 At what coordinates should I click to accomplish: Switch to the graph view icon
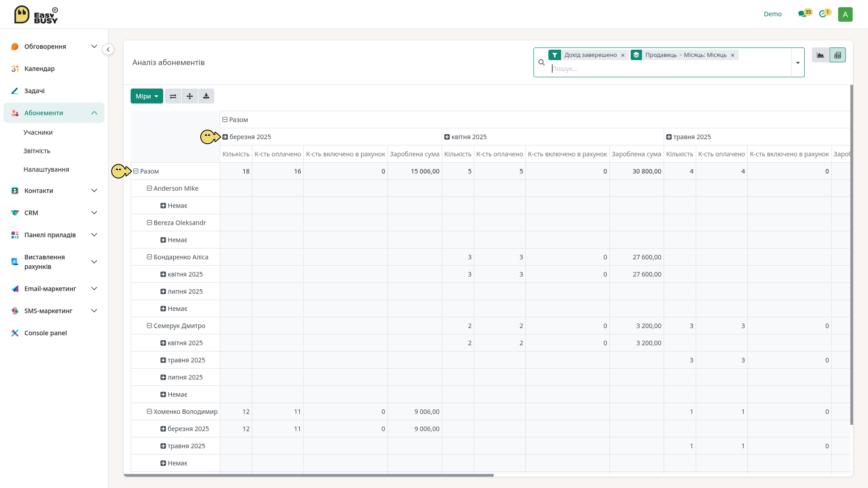pyautogui.click(x=821, y=55)
